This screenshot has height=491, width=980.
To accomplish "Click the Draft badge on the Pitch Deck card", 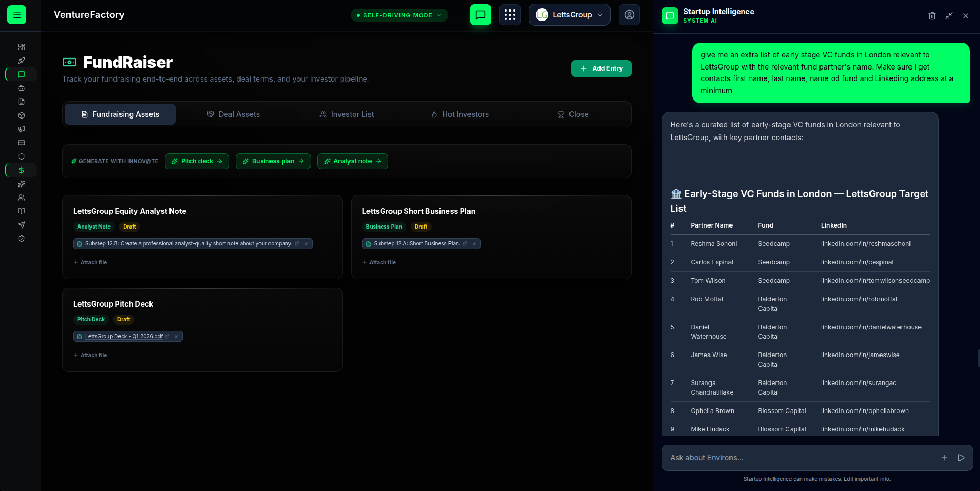I will pyautogui.click(x=124, y=319).
